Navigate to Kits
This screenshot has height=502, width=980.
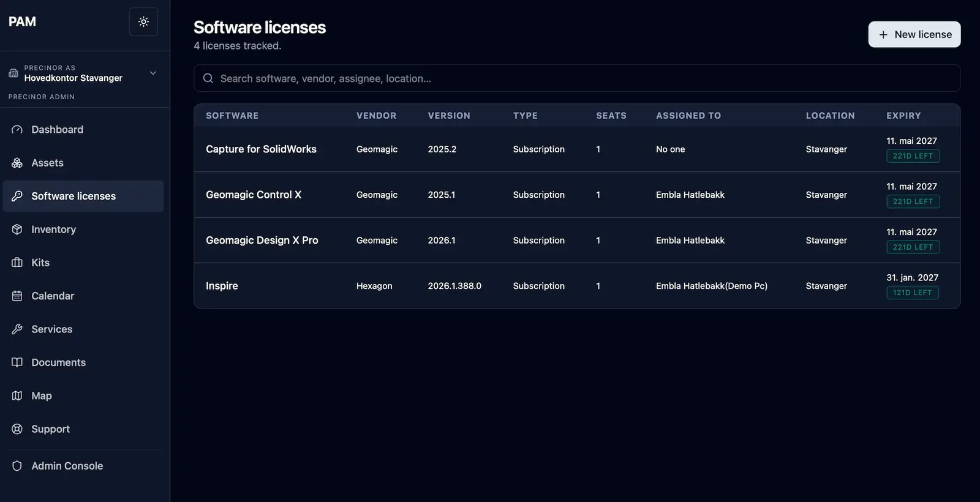click(83, 263)
